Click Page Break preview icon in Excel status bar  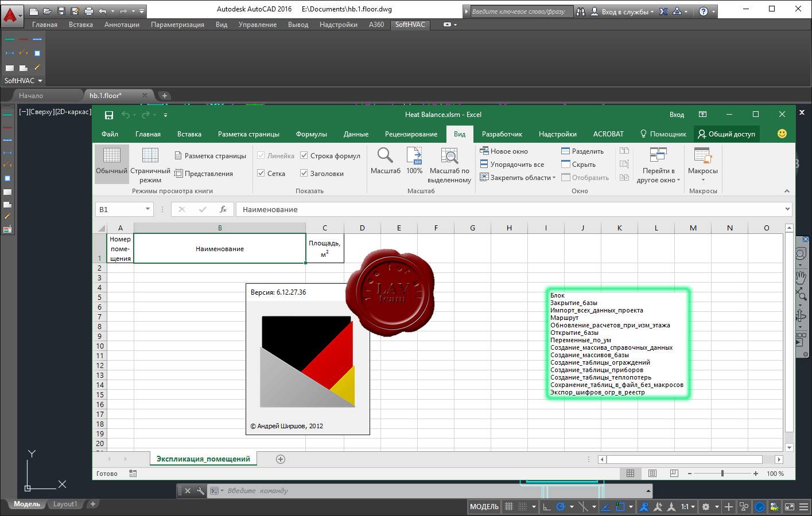pyautogui.click(x=674, y=474)
